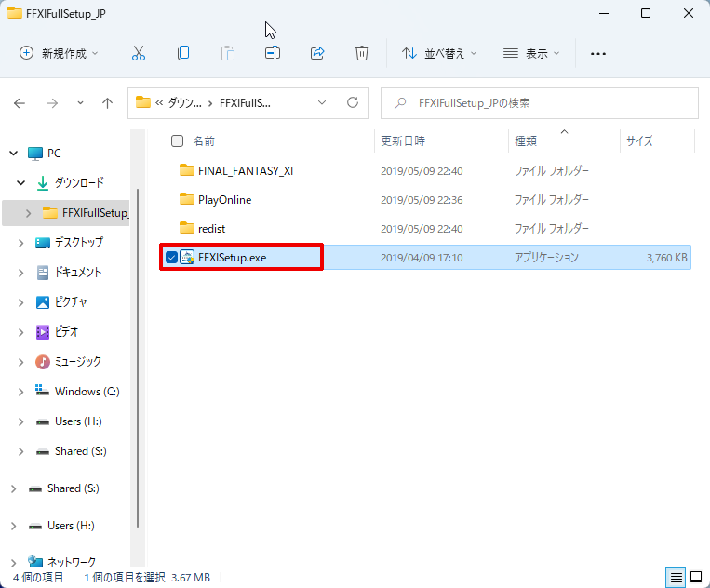Image resolution: width=710 pixels, height=588 pixels.
Task: Click the Copy icon in toolbar
Action: tap(183, 53)
